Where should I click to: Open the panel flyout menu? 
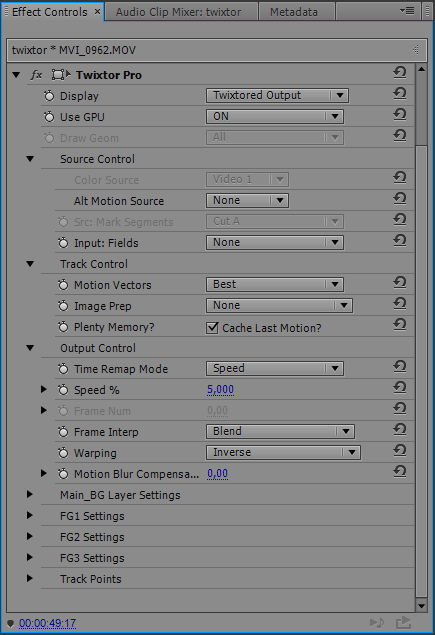point(407,11)
